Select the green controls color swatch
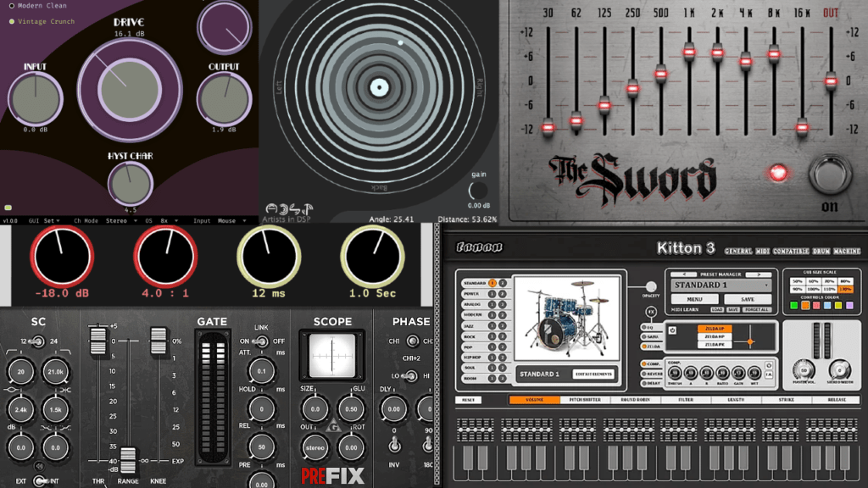Image resolution: width=868 pixels, height=488 pixels. 793,307
